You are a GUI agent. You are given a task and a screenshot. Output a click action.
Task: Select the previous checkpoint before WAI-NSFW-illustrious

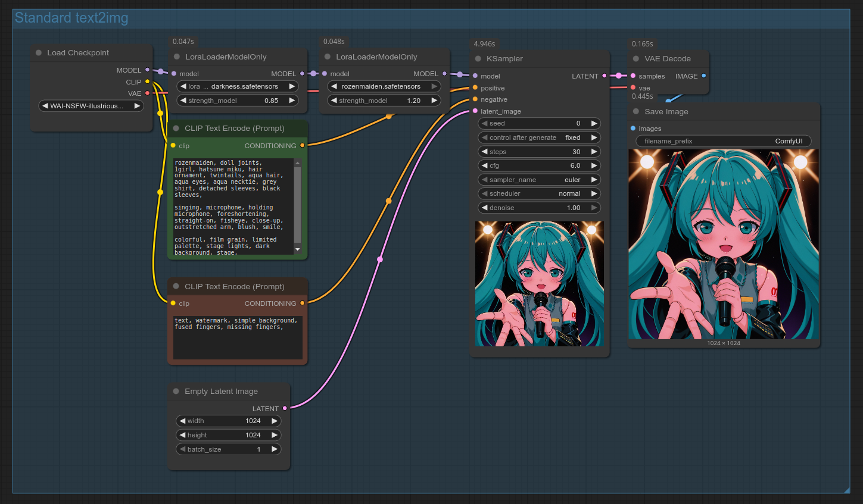45,106
